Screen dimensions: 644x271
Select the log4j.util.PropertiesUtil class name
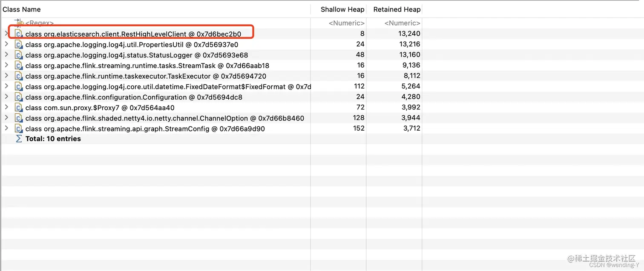pos(132,45)
